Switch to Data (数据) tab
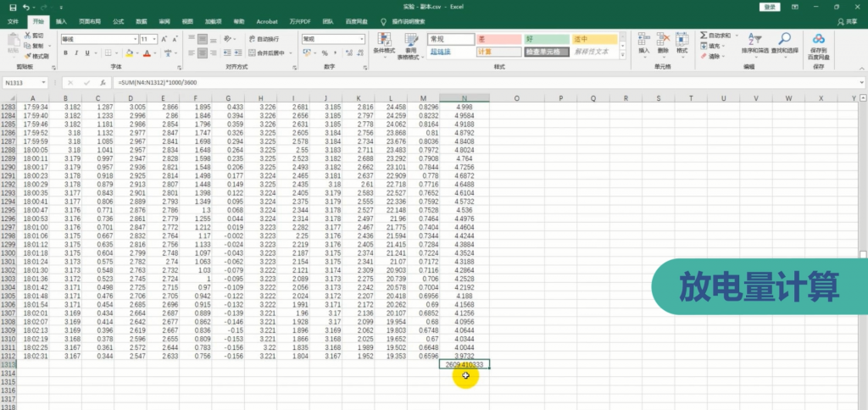 (x=142, y=21)
